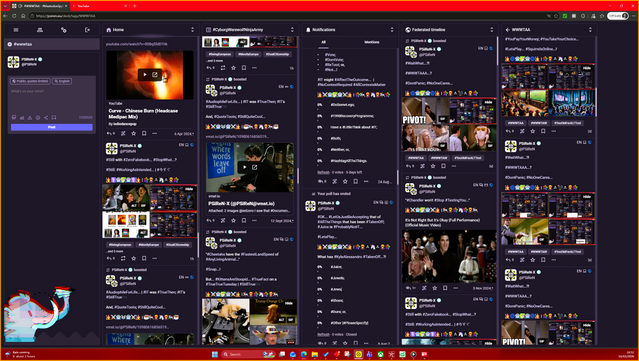The image size is (639, 361).
Task: Add content warning via compose triangle icon
Action: (x=30, y=117)
